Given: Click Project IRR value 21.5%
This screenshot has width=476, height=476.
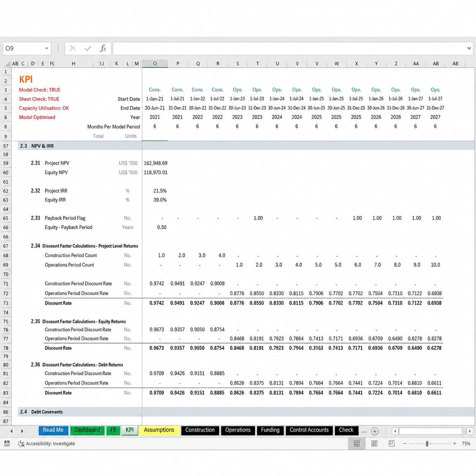Looking at the screenshot, I should pos(160,191).
